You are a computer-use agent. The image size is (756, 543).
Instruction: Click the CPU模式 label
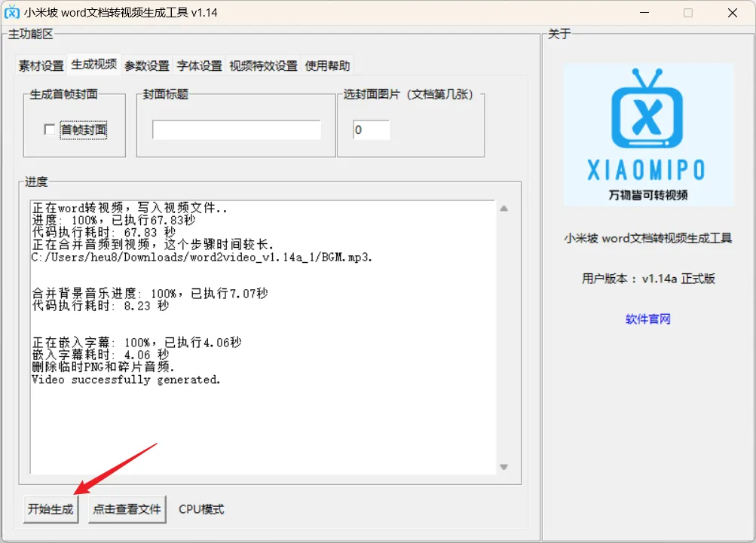[x=201, y=509]
